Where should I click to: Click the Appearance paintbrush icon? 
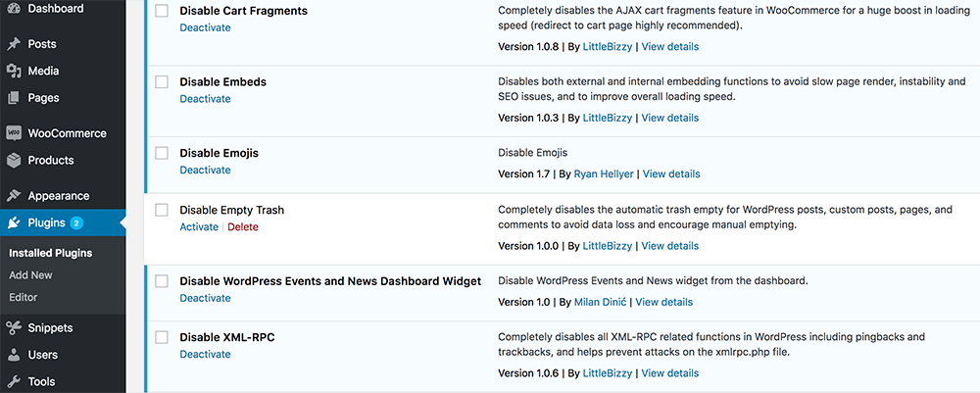(x=14, y=196)
